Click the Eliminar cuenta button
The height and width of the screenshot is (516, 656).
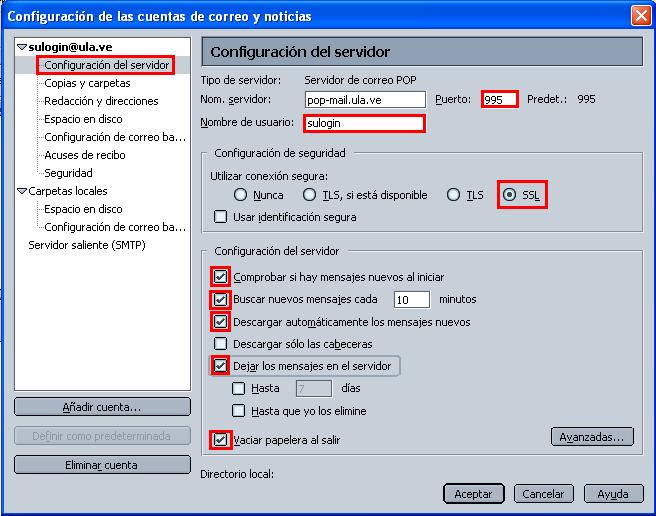102,465
